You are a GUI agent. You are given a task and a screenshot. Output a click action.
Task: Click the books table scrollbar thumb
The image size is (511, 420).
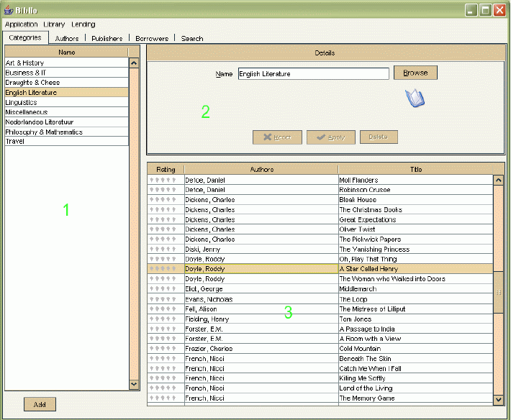click(498, 292)
